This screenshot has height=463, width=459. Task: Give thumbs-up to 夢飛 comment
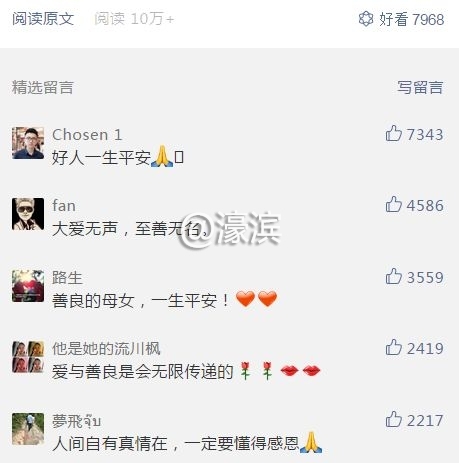click(393, 419)
